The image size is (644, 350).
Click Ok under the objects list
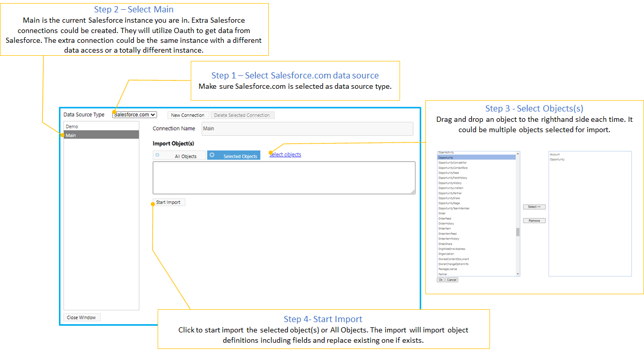point(440,280)
